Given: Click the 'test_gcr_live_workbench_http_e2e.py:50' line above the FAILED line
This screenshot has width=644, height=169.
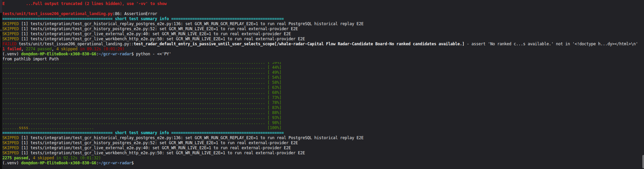Looking at the screenshot, I should tap(153, 39).
